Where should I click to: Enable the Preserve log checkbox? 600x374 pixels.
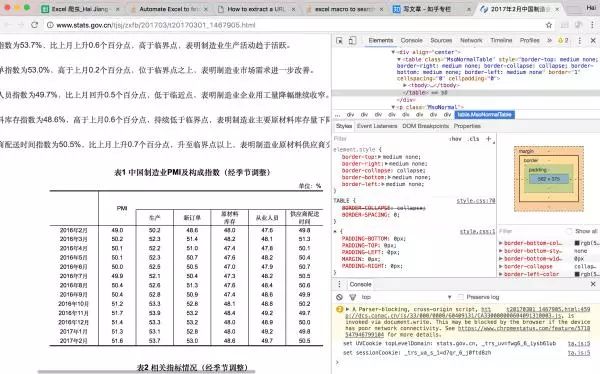tap(461, 297)
